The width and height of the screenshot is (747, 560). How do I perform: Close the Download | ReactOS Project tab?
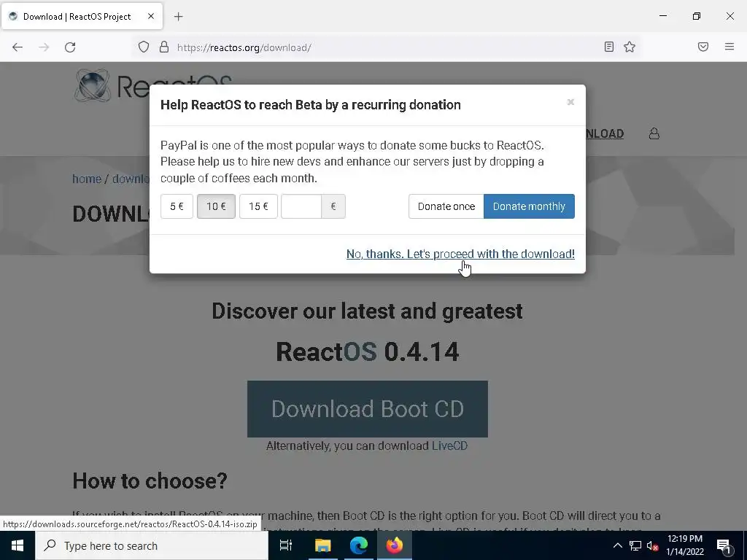[150, 16]
